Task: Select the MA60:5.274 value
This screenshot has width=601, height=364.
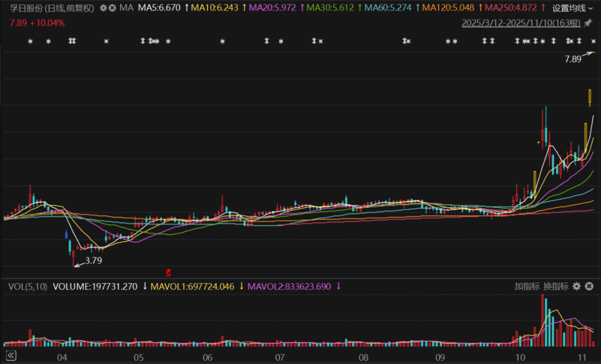Action: coord(388,8)
